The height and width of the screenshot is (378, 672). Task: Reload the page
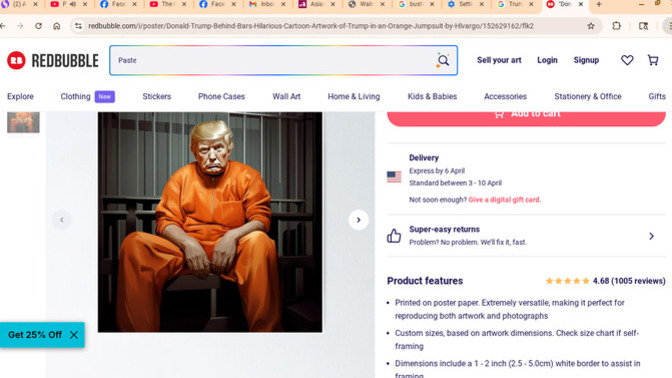click(x=39, y=26)
